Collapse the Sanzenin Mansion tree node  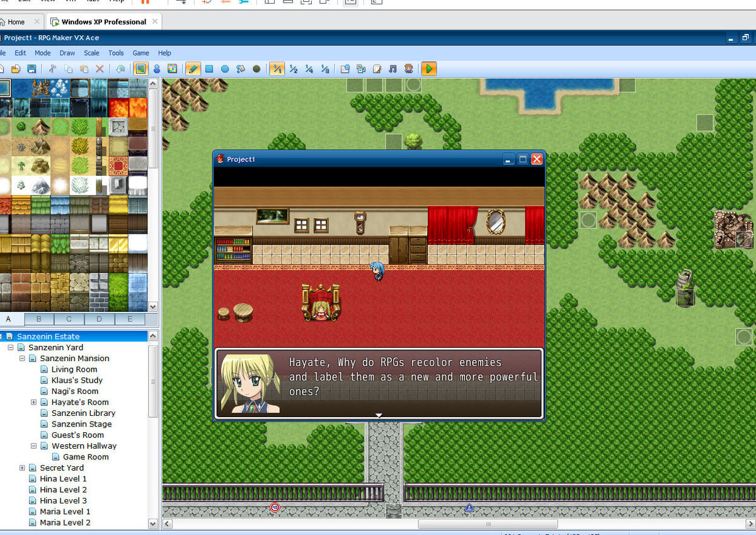click(x=23, y=359)
